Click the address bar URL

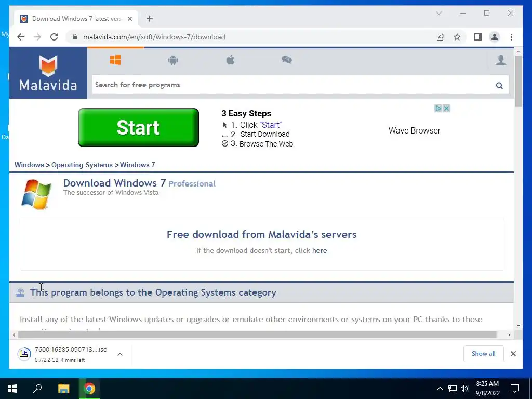(154, 37)
